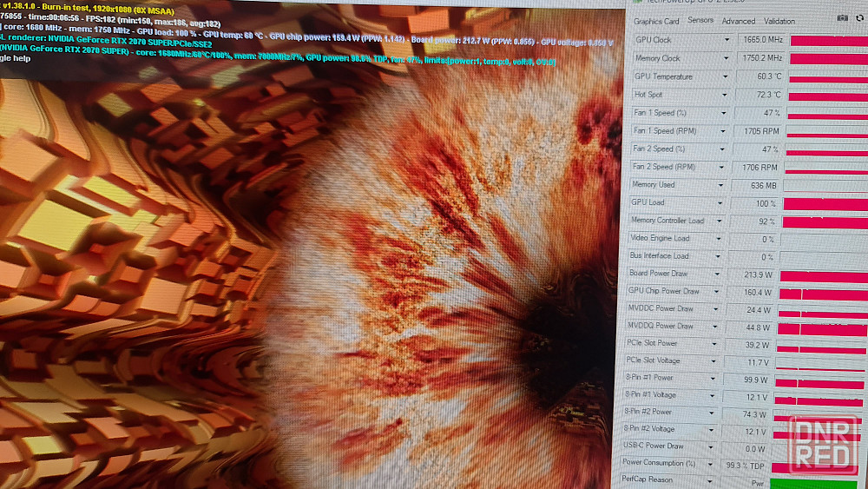The height and width of the screenshot is (489, 868).
Task: Click the GPU Load 100 % value field
Action: pos(755,203)
